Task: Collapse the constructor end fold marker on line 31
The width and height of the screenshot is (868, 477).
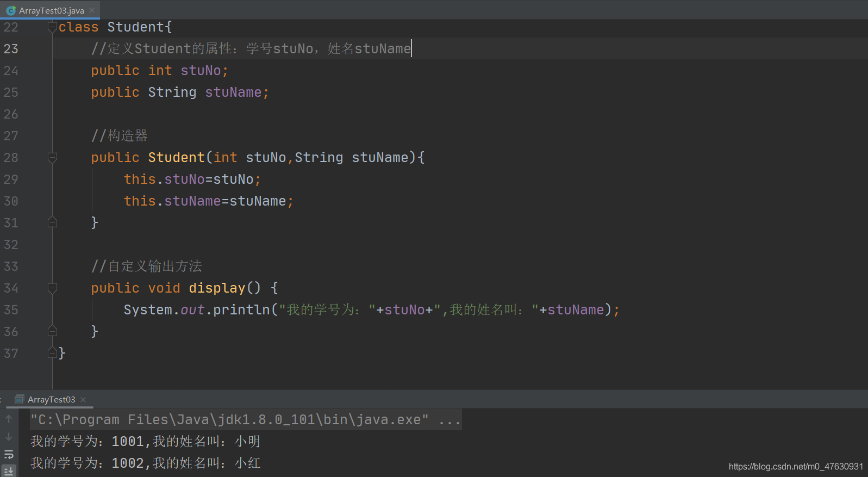Action: tap(52, 222)
